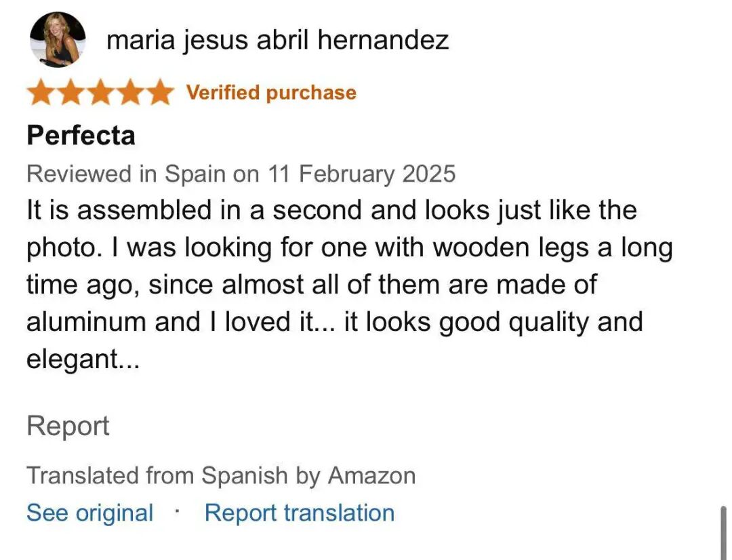The width and height of the screenshot is (732, 560).
Task: Click the Verified purchase label
Action: pyautogui.click(x=271, y=92)
